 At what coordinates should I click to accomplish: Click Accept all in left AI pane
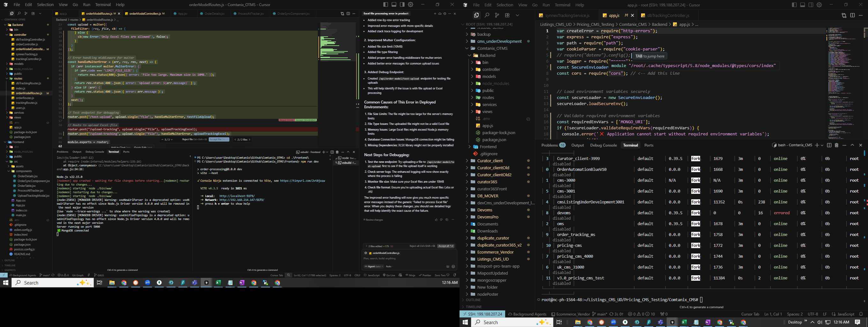click(445, 246)
